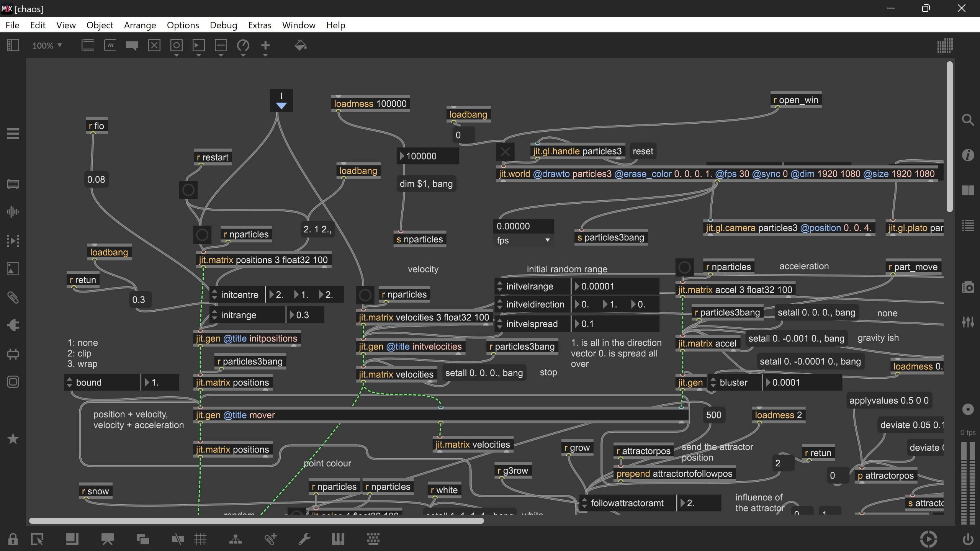Open the favorites star icon
The width and height of the screenshot is (980, 551).
point(13,439)
